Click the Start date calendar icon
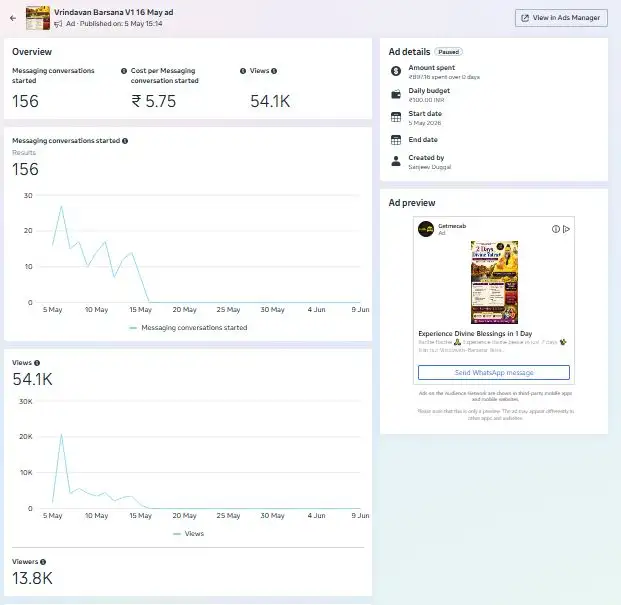 pyautogui.click(x=396, y=117)
